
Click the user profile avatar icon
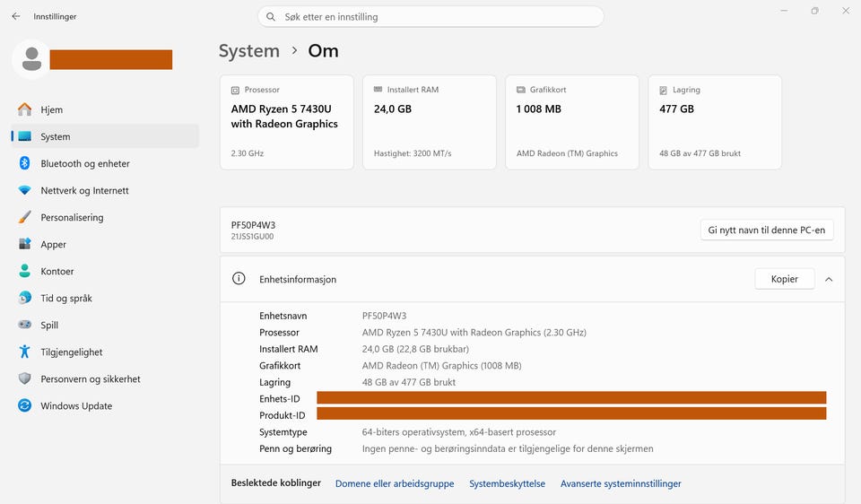(31, 59)
